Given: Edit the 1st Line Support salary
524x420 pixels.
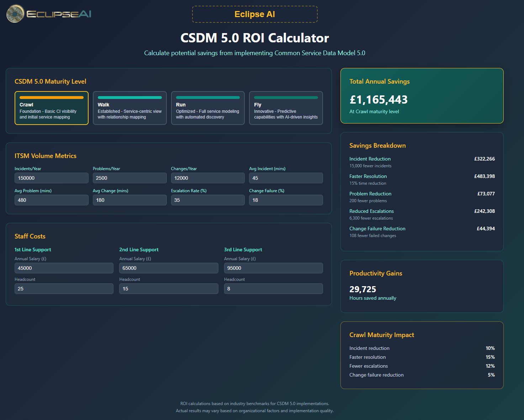Looking at the screenshot, I should click(64, 268).
